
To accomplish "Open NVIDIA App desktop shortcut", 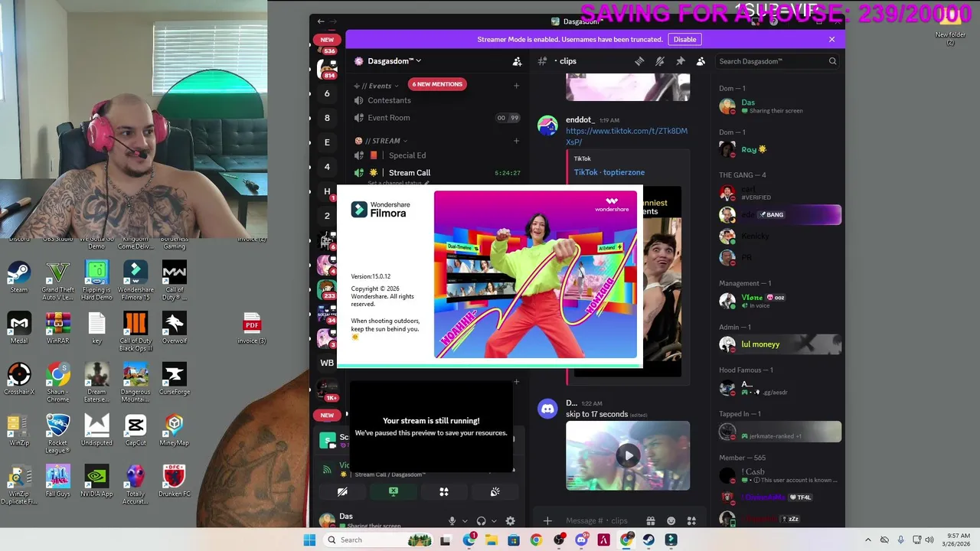I will click(x=96, y=481).
